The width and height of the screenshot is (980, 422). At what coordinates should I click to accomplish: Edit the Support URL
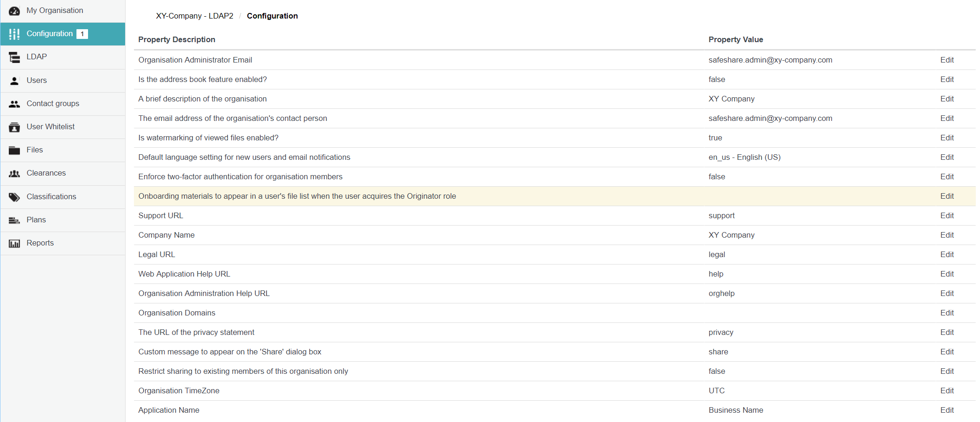(x=947, y=215)
